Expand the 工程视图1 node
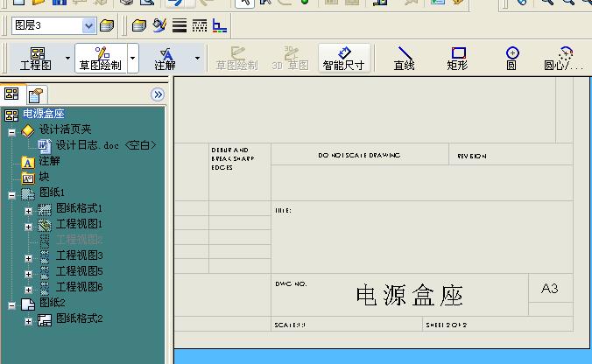Image resolution: width=592 pixels, height=364 pixels. (28, 227)
